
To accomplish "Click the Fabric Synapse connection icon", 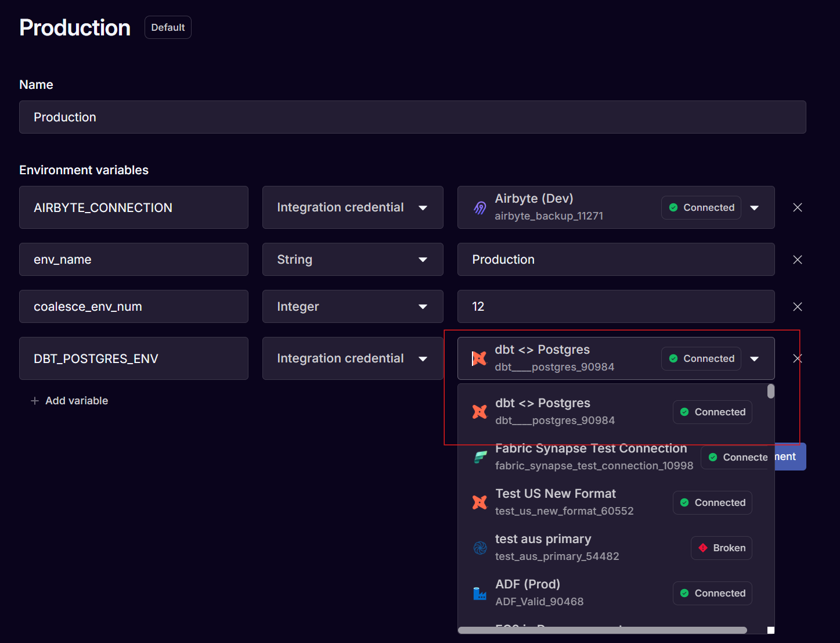I will click(x=480, y=457).
